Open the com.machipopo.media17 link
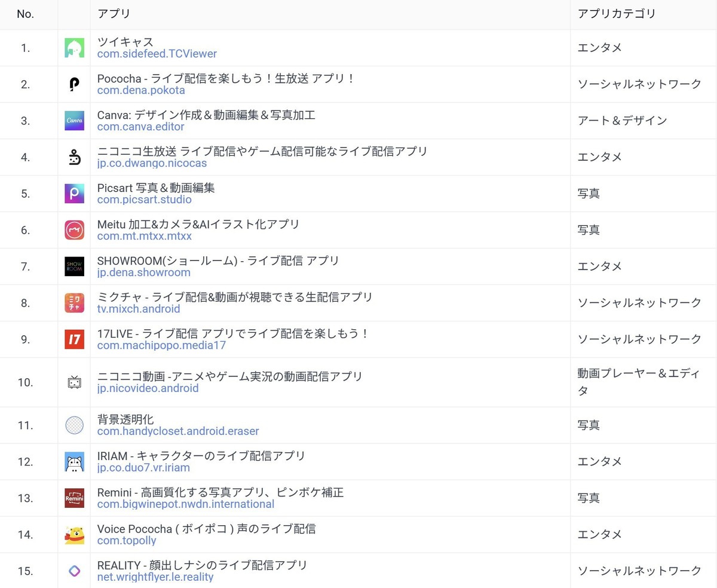 (x=162, y=345)
